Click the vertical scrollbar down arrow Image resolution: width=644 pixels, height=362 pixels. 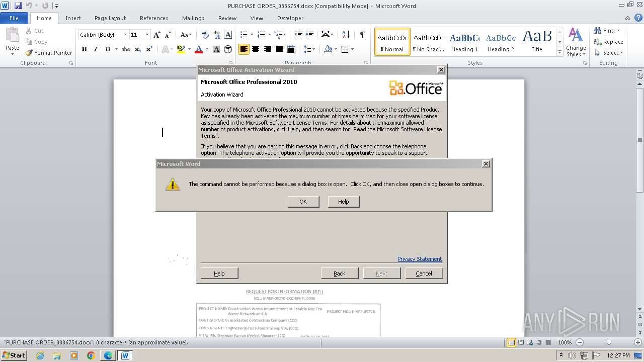coord(640,309)
